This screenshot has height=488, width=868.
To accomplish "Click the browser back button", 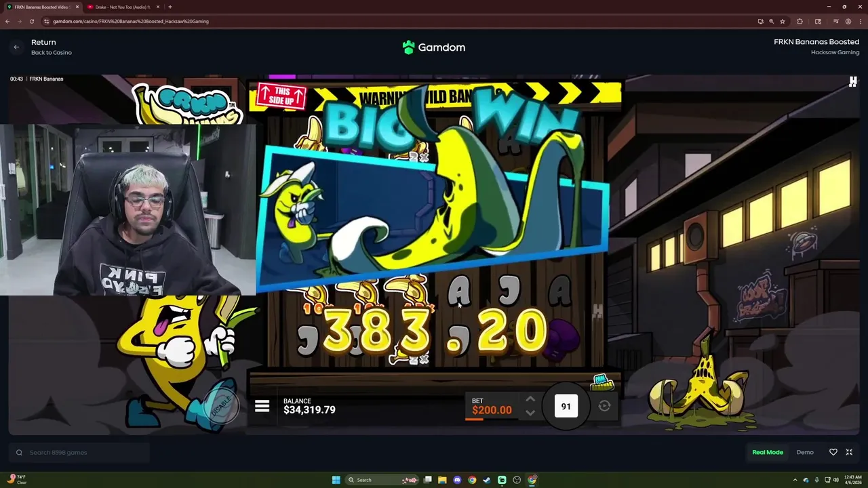I will (7, 21).
